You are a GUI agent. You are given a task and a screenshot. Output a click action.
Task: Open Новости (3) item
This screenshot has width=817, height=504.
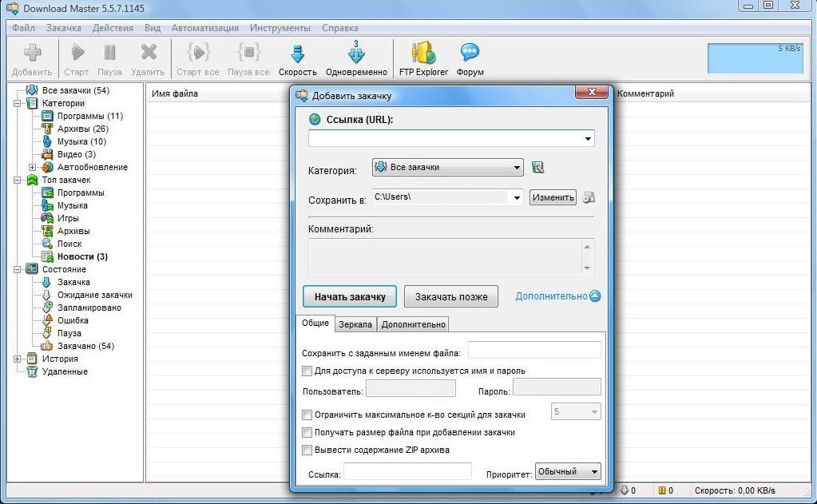[x=82, y=256]
